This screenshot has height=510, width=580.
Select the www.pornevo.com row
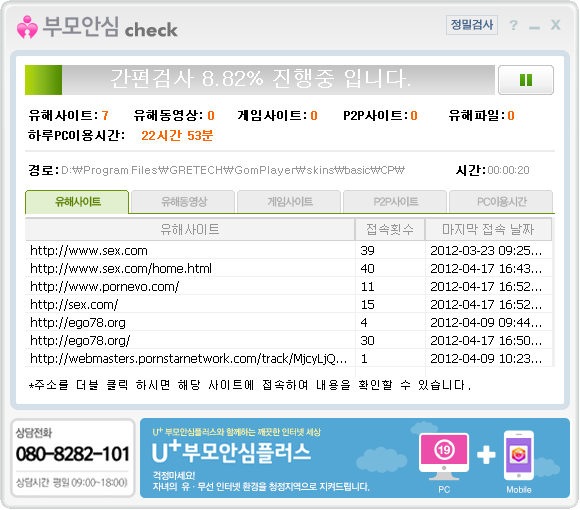coord(289,287)
